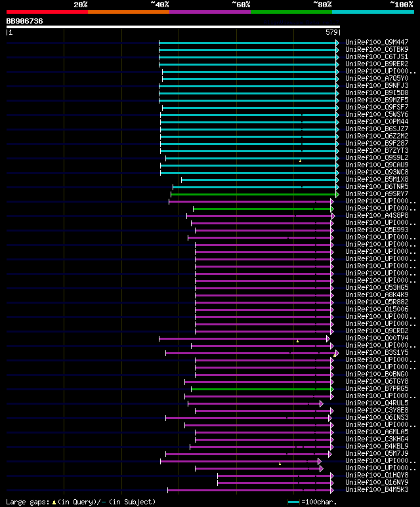Screen dimensions: 420x507
Task: Click the white query length bar
Action: (x=173, y=27)
